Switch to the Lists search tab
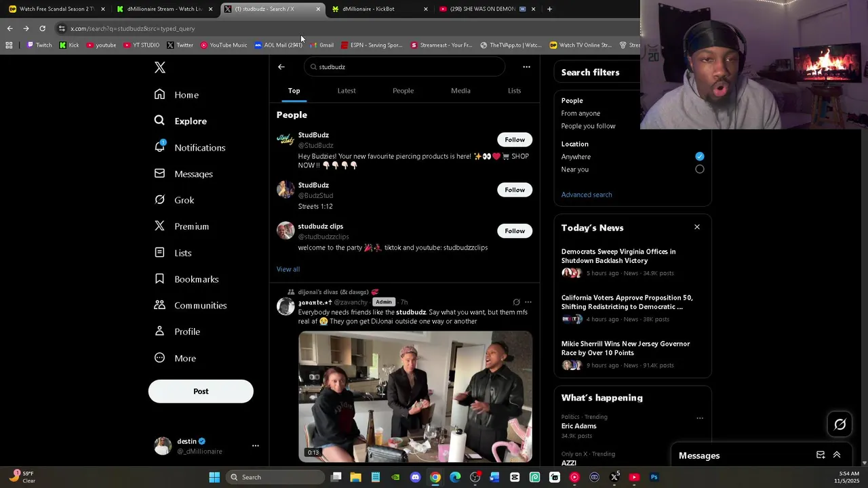The width and height of the screenshot is (868, 488). point(515,91)
